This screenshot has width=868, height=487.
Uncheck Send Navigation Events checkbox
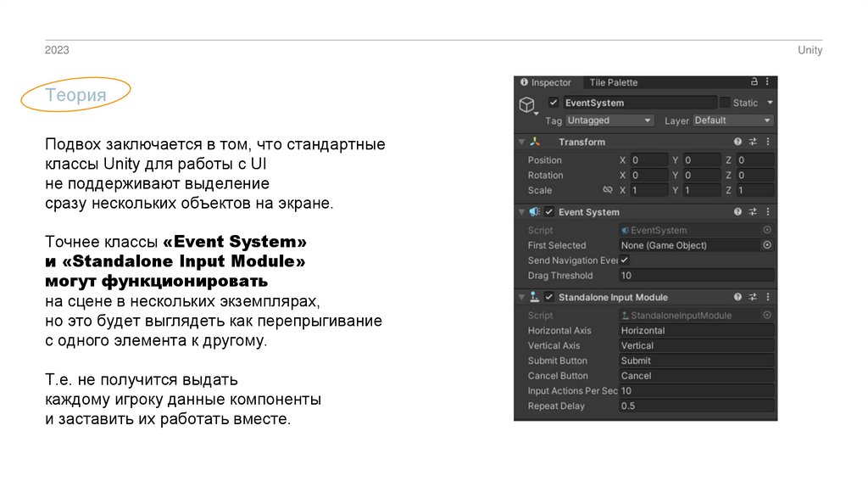pos(624,260)
